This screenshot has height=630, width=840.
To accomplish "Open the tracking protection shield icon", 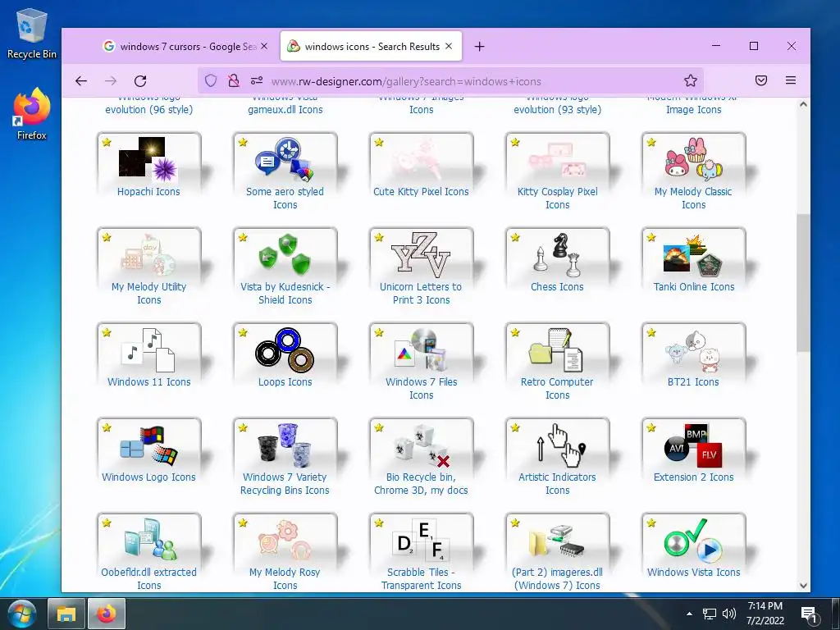I will point(211,81).
